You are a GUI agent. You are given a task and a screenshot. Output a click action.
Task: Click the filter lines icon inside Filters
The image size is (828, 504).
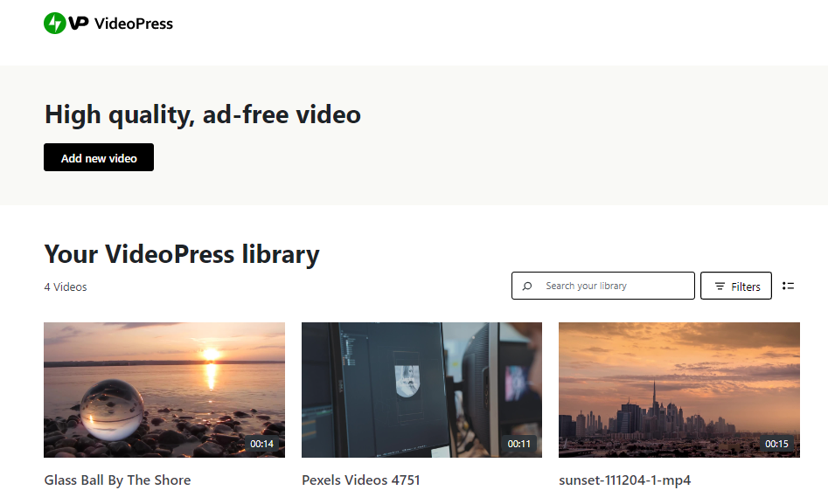720,286
